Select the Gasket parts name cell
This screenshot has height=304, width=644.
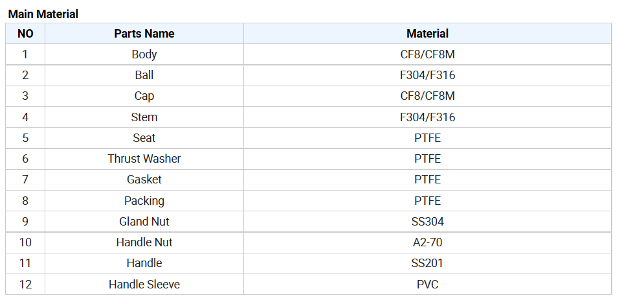click(144, 180)
